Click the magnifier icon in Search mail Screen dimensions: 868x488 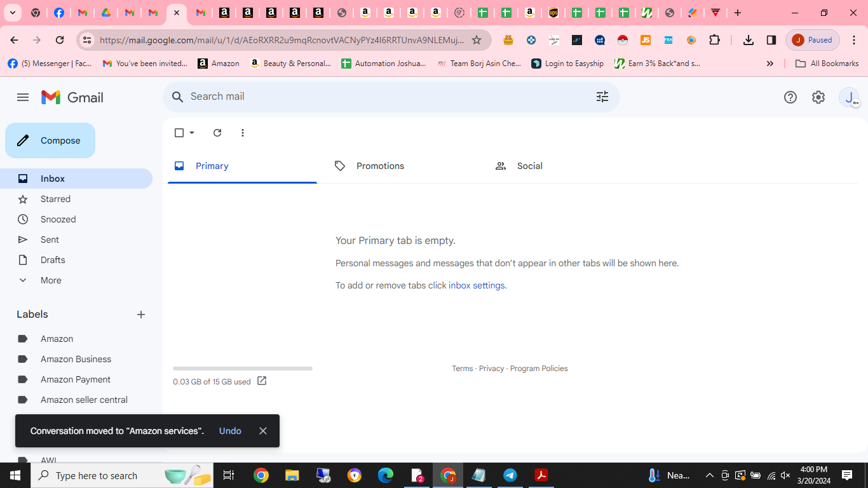(178, 97)
